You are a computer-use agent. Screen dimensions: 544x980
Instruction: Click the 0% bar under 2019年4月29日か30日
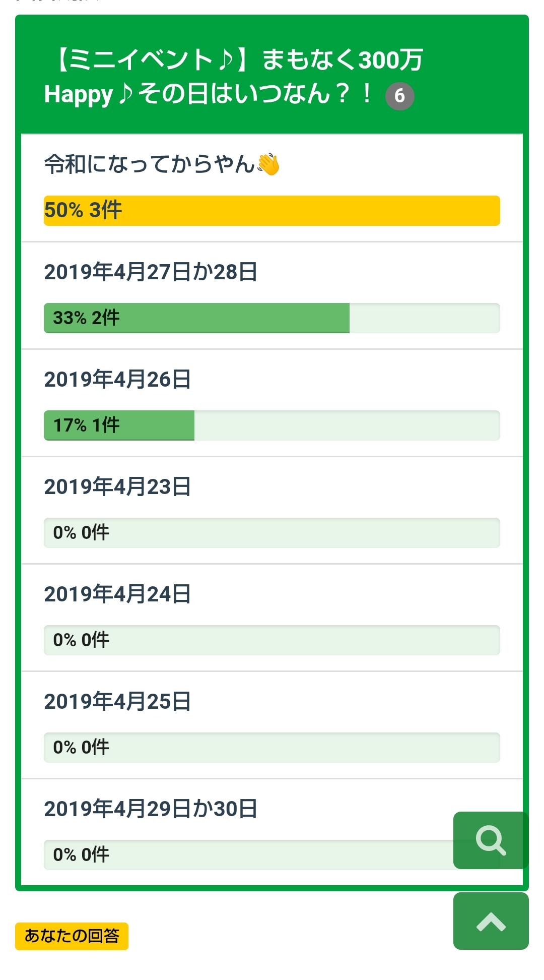coord(247,855)
